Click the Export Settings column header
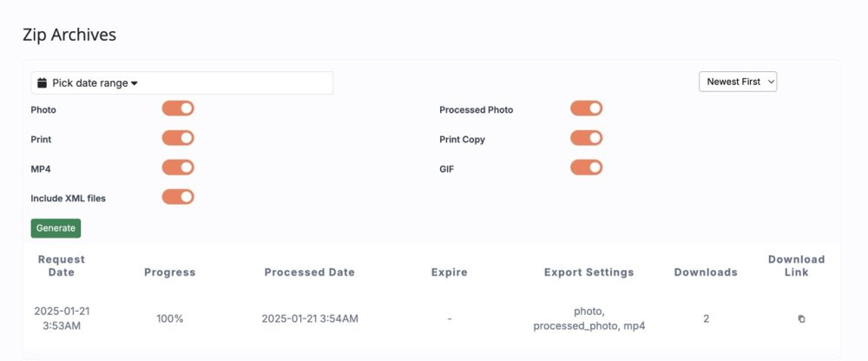The width and height of the screenshot is (868, 361). [589, 272]
